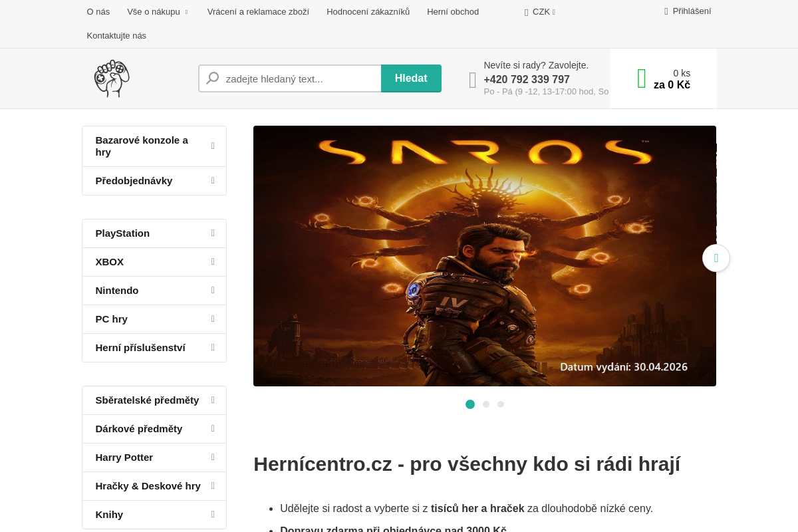Image resolution: width=798 pixels, height=532 pixels.
Task: Select the third carousel slide dot
Action: (501, 404)
